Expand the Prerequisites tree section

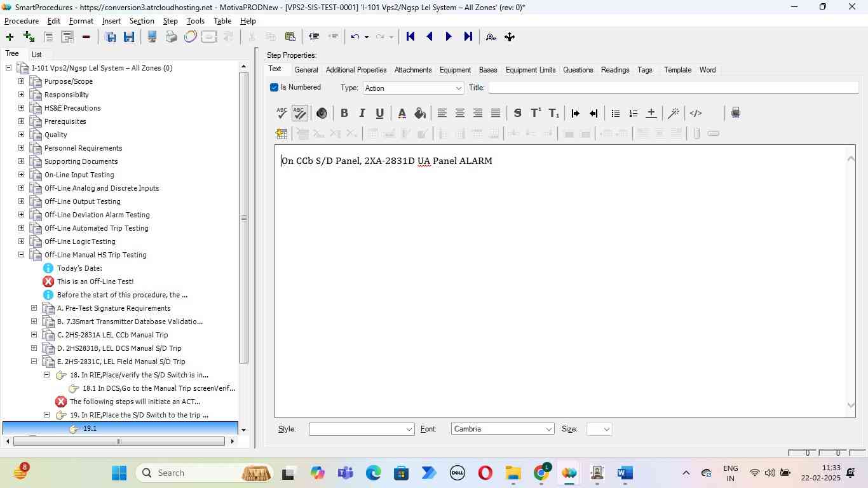[21, 121]
